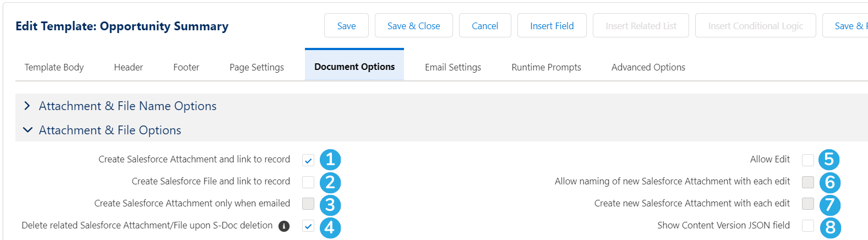
Task: Go to the Page Settings tab
Action: click(x=256, y=67)
